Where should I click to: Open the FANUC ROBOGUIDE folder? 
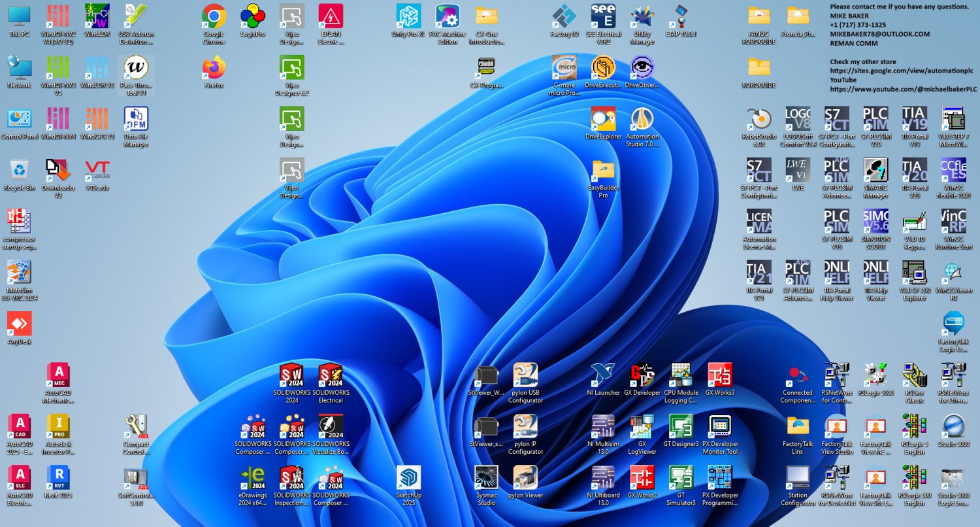tap(759, 24)
